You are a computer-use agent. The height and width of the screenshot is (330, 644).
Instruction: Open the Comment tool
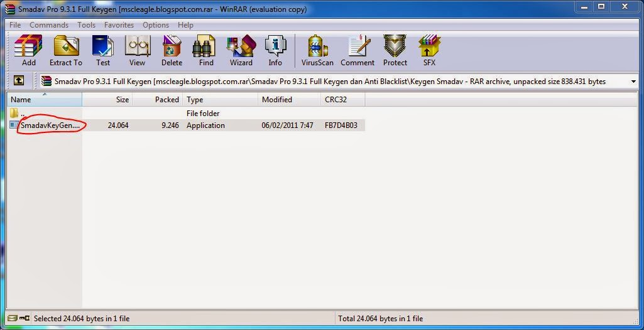point(357,51)
